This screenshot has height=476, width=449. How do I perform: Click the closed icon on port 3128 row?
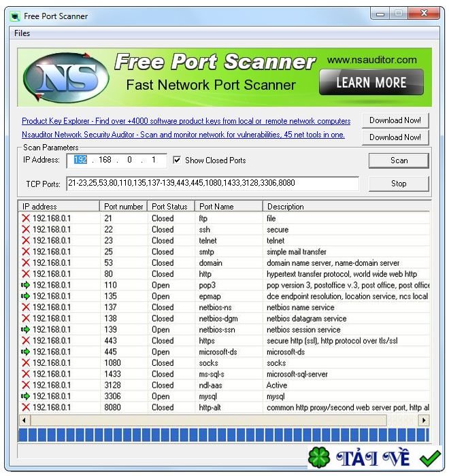point(26,386)
